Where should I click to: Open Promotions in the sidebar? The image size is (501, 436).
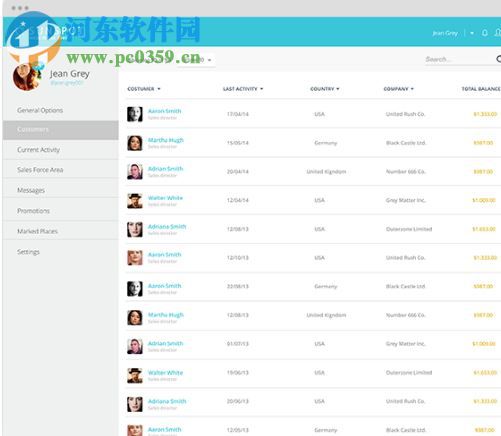pyautogui.click(x=33, y=211)
